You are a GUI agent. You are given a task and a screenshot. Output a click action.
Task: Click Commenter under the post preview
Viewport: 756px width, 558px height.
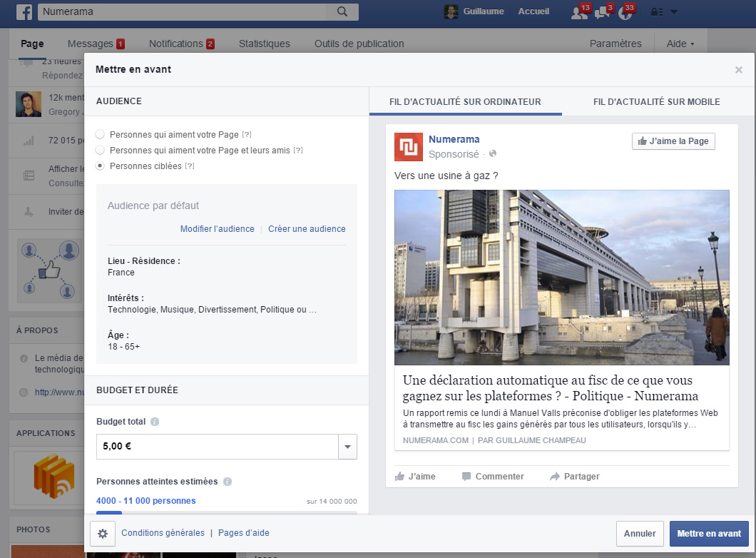[493, 477]
